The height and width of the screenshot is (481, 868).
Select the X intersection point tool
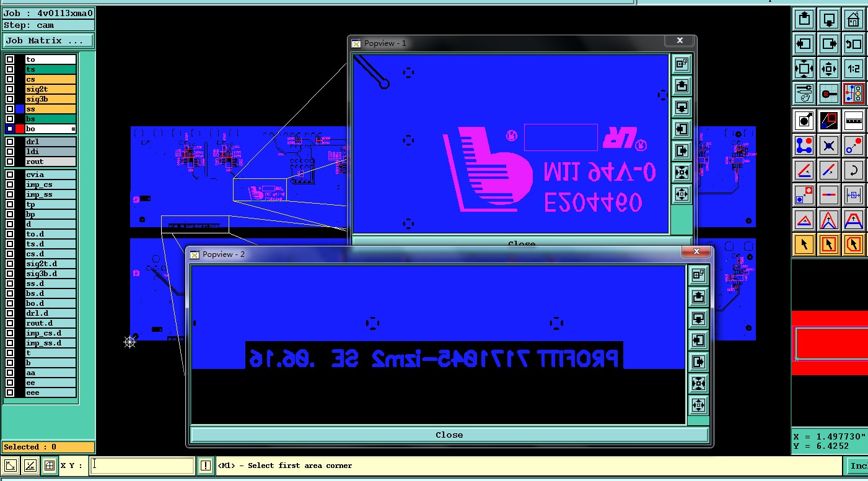point(829,145)
